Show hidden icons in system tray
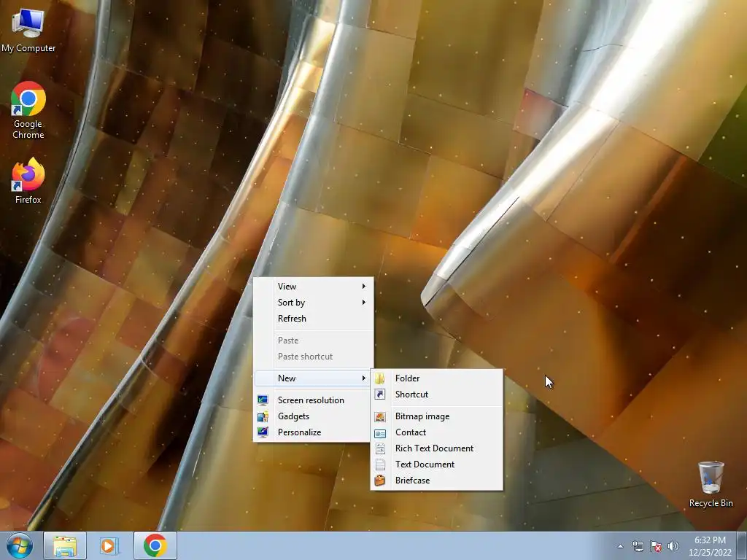Image resolution: width=747 pixels, height=560 pixels. point(620,546)
